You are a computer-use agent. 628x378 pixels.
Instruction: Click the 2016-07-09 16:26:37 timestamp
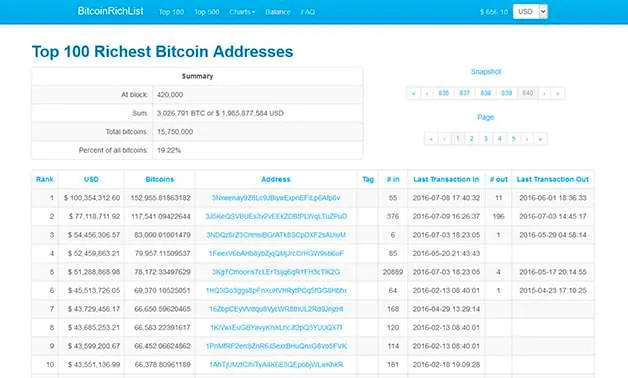446,216
